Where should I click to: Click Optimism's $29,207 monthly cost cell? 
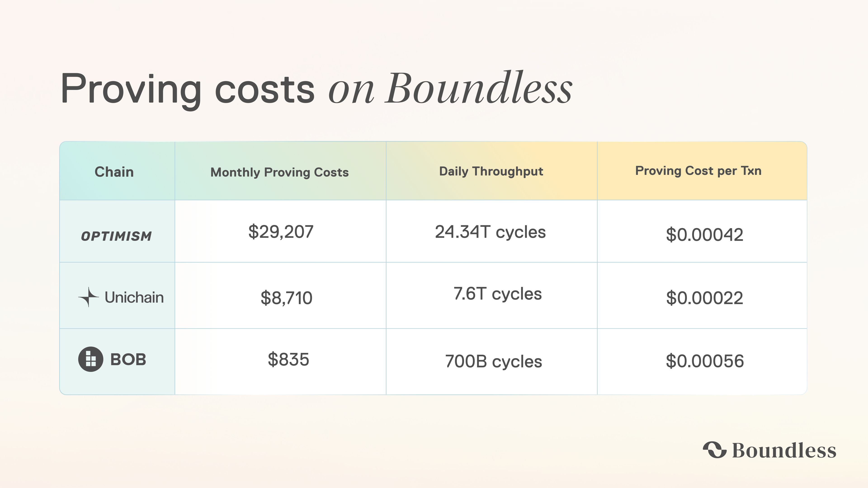(281, 232)
